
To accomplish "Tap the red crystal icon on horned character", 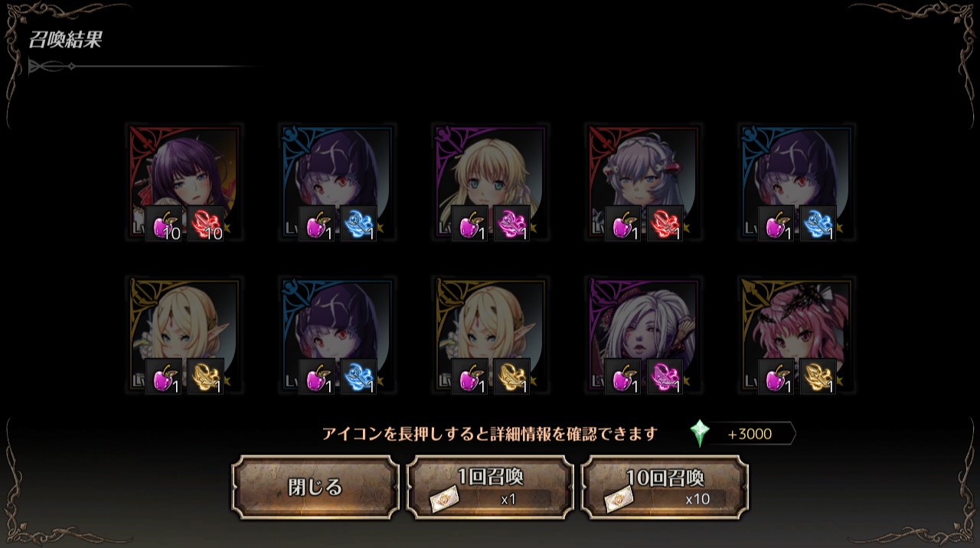I will point(665,223).
